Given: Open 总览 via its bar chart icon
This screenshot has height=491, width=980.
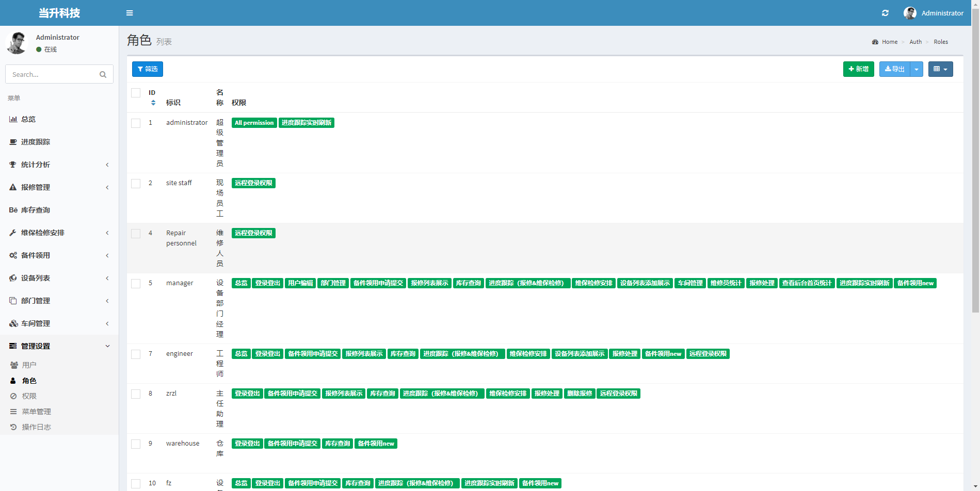Looking at the screenshot, I should point(13,119).
